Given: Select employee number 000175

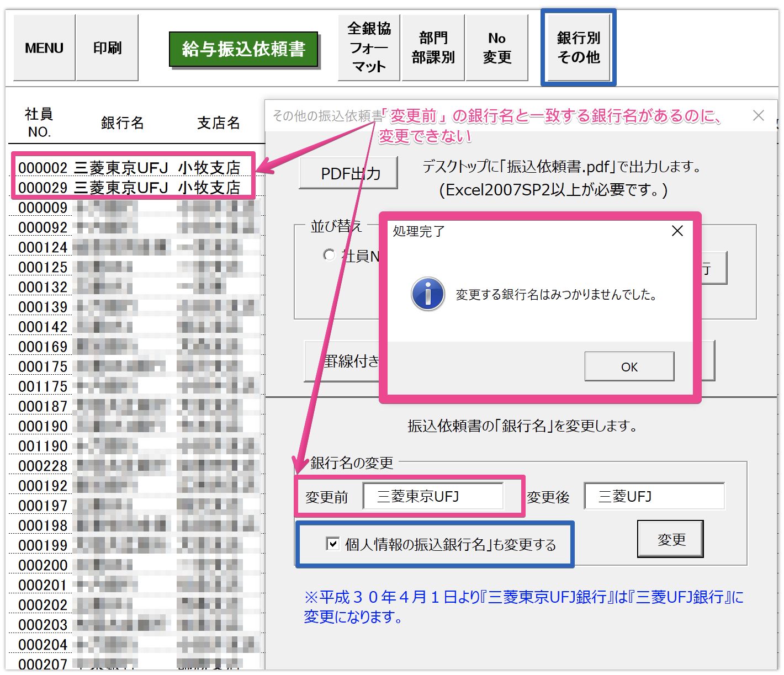Looking at the screenshot, I should (43, 366).
